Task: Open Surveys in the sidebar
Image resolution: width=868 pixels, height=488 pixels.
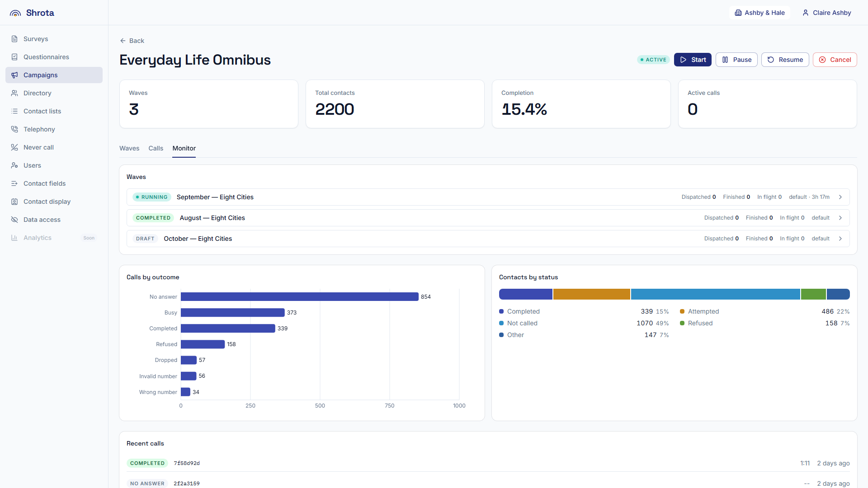Action: (54, 39)
